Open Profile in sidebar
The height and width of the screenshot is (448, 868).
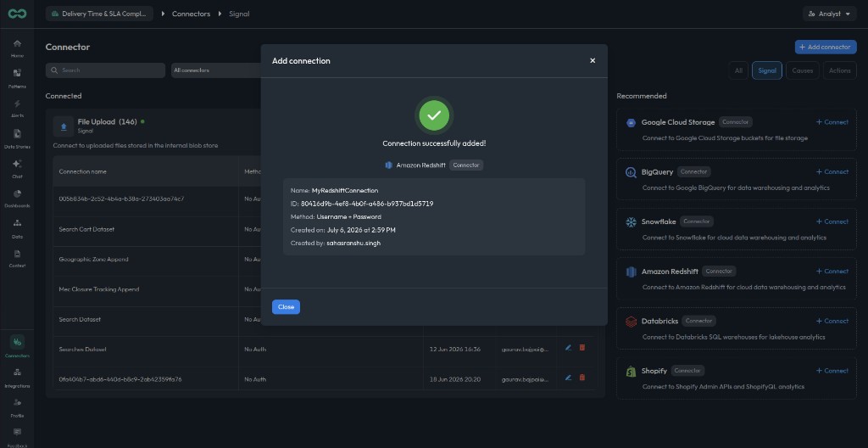(17, 407)
